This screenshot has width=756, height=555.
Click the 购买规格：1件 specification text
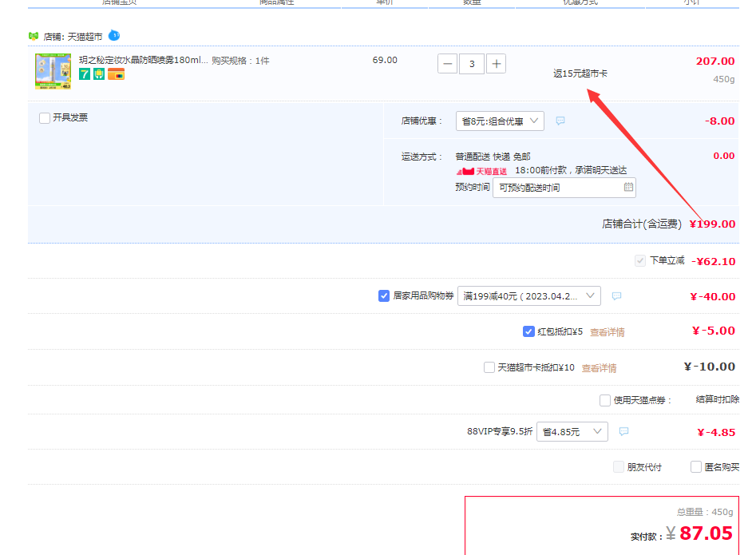click(240, 61)
